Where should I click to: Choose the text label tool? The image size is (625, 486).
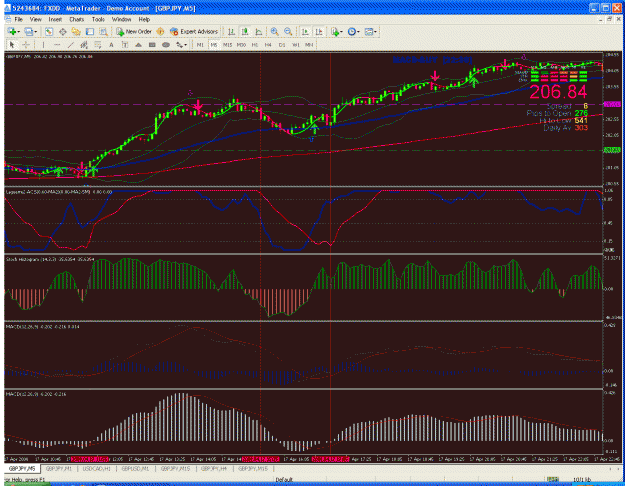click(x=125, y=45)
